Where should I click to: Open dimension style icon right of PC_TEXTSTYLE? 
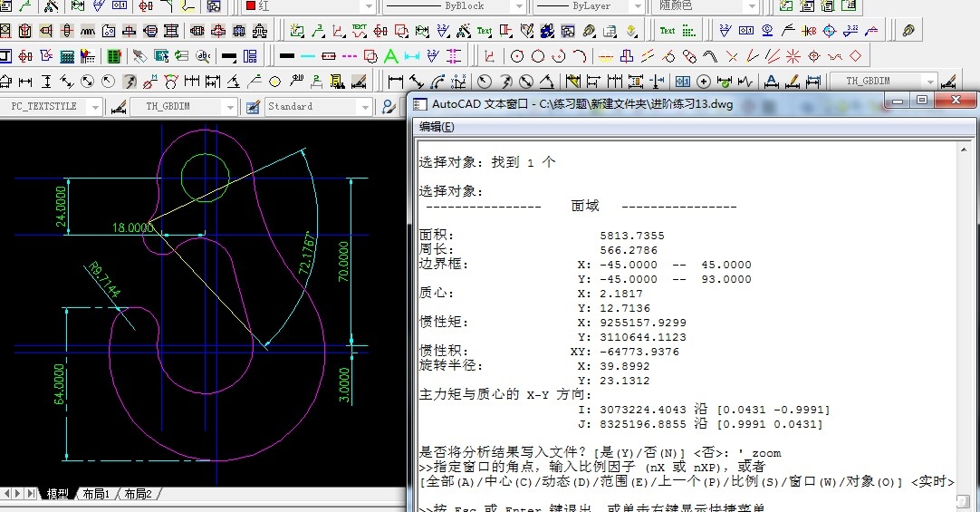[119, 107]
